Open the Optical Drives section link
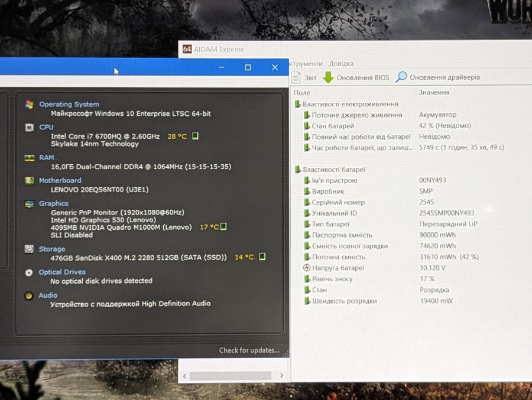The image size is (532, 400). pyautogui.click(x=62, y=272)
